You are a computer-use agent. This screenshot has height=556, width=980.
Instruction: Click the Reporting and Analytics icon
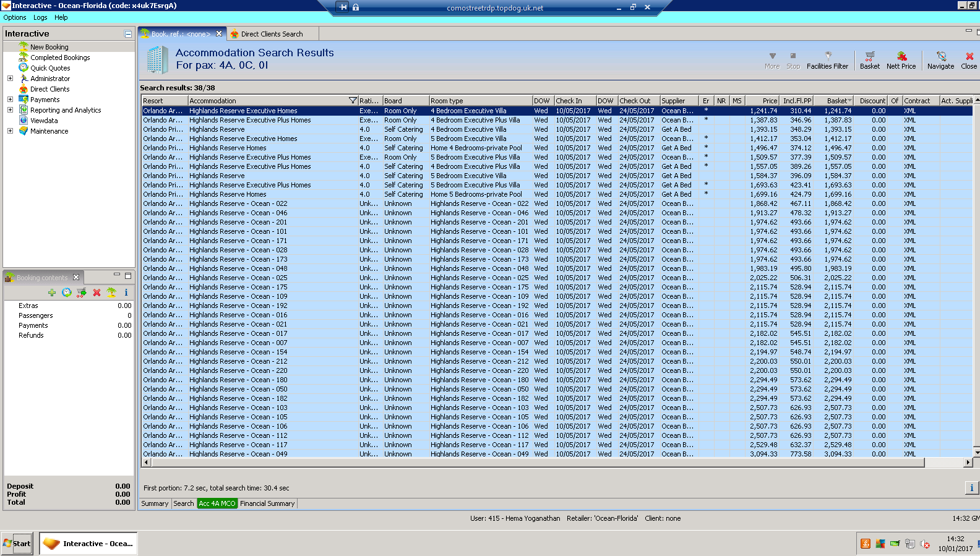pos(24,109)
